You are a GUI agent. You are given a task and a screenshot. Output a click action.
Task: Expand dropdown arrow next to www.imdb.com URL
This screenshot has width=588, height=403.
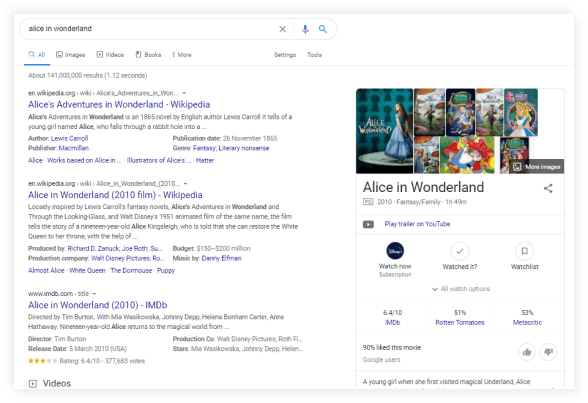pos(94,294)
